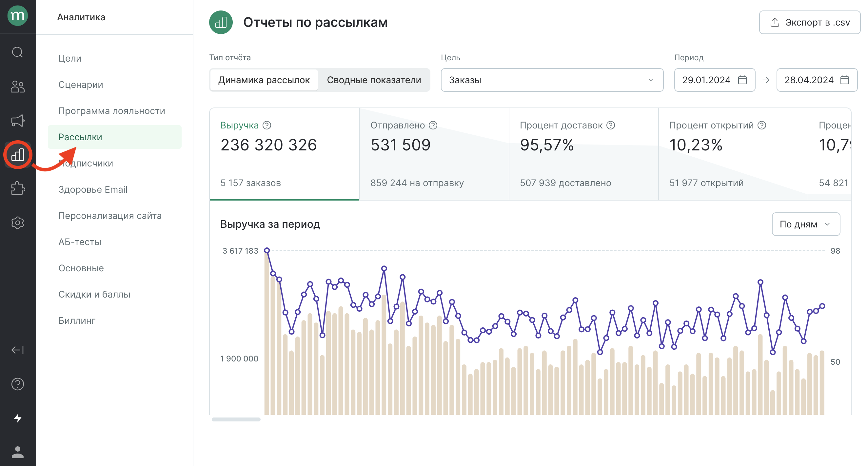Open the Здоровье Email menu item
Viewport: 868px width, 466px height.
pos(93,189)
